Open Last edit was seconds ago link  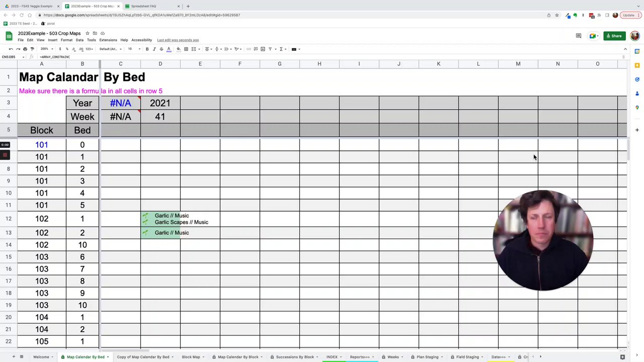[178, 40]
